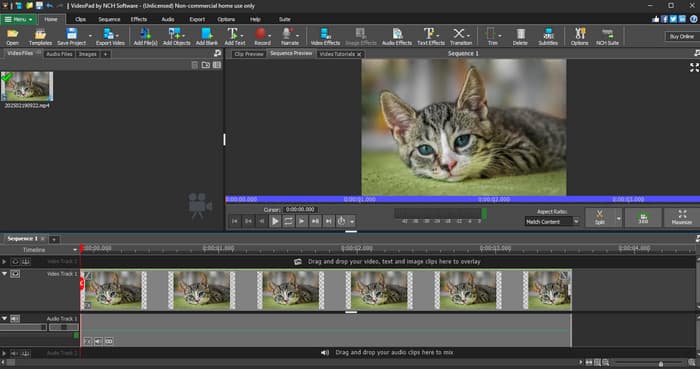700x369 pixels.
Task: Switch to the Export ribbon tab
Action: [197, 19]
